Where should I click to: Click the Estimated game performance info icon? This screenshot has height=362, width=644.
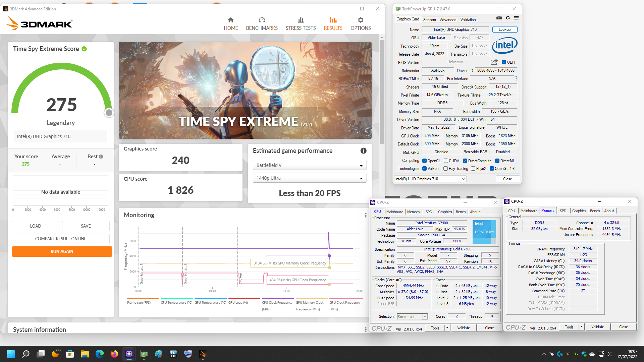363,151
